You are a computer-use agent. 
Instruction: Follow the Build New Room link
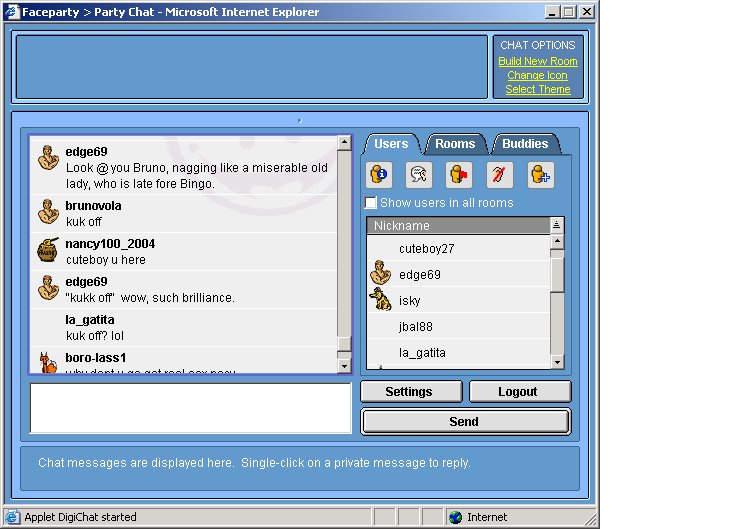537,61
